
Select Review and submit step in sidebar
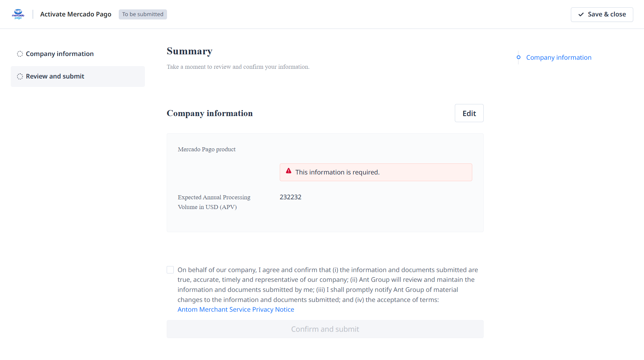click(55, 76)
